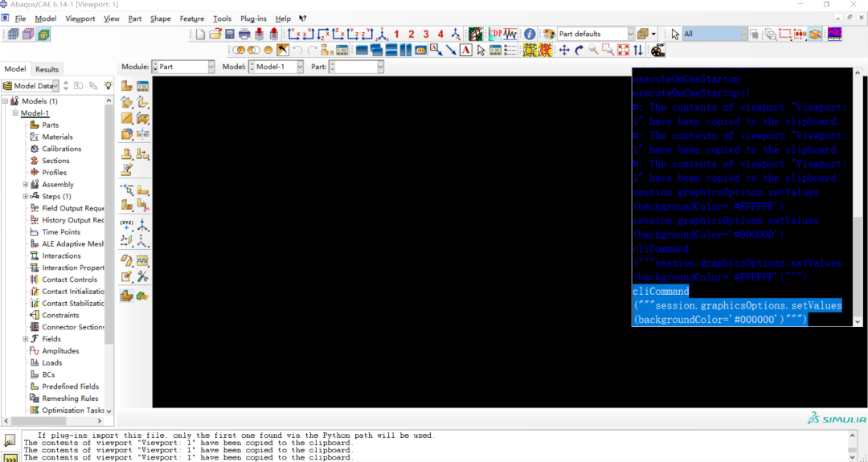Viewport: 868px width, 462px height.
Task: Create a new model database icon
Action: 200,35
